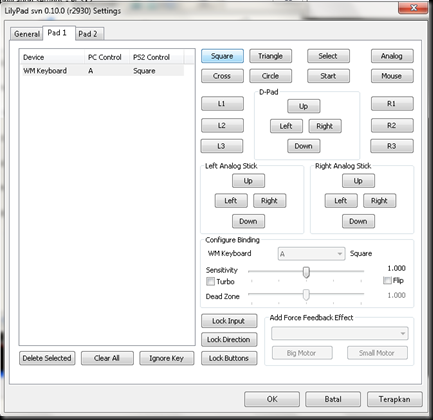433x420 pixels.
Task: Click Left Analog Stick Down button
Action: 248,221
